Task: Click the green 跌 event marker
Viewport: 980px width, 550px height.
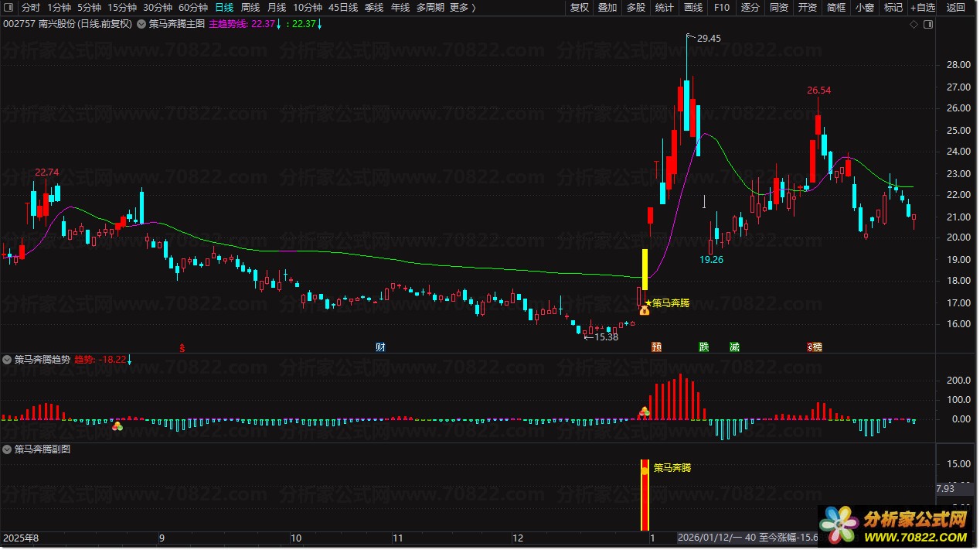Action: click(x=703, y=347)
